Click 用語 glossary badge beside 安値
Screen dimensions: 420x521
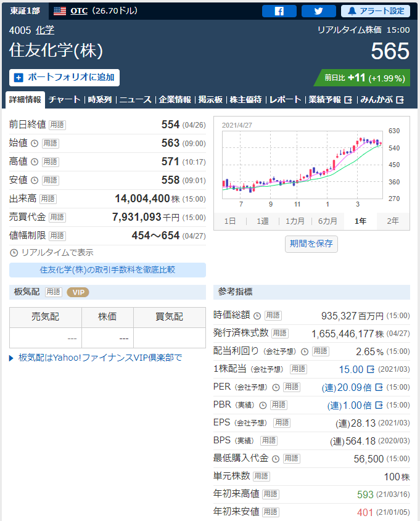coord(51,181)
